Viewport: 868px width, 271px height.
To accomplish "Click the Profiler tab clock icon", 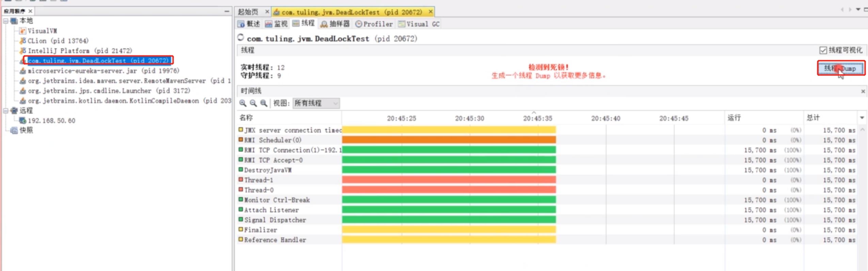I will point(358,24).
